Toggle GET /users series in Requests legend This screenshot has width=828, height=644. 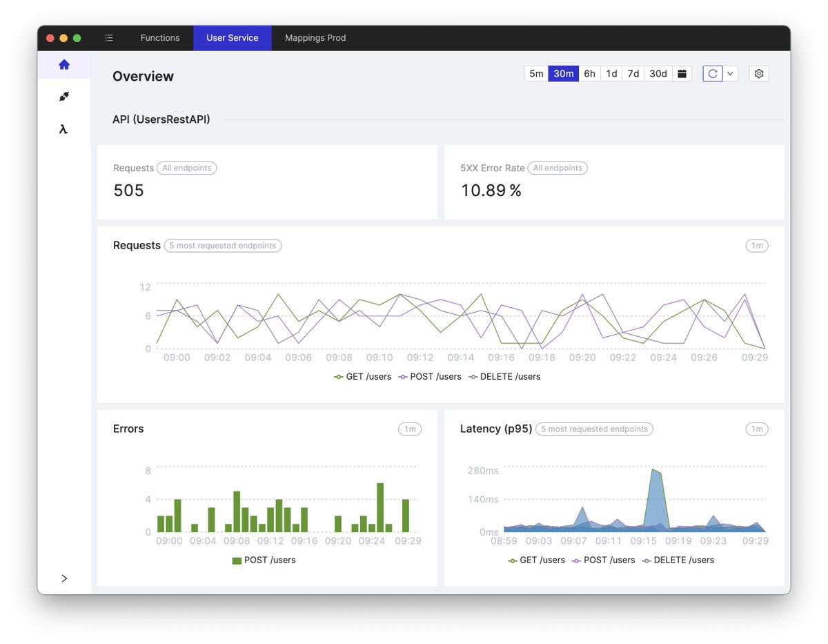tap(362, 376)
